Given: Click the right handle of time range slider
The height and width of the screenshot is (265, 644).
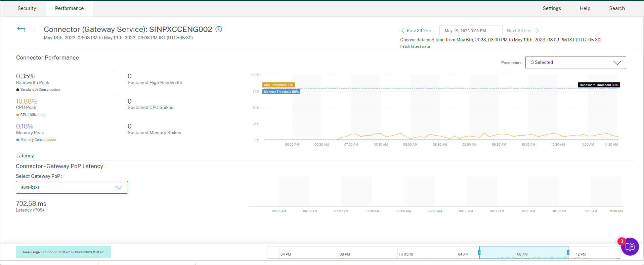Looking at the screenshot, I should click(568, 252).
